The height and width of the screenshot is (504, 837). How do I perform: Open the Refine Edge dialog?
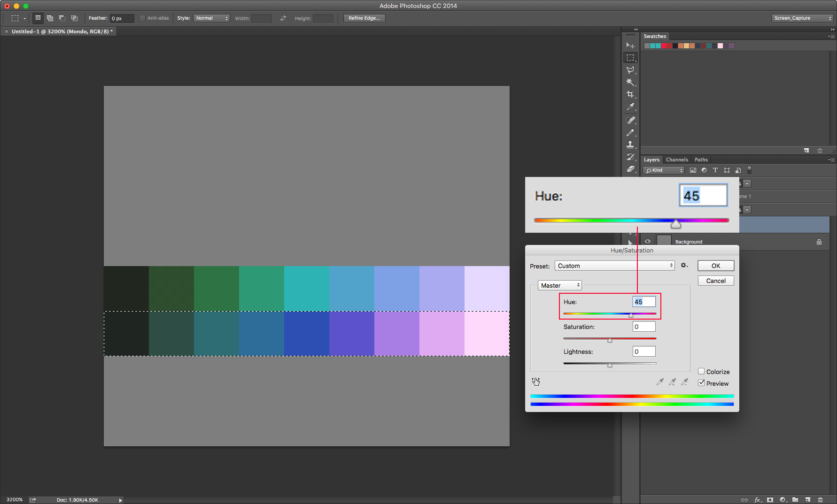coord(364,18)
